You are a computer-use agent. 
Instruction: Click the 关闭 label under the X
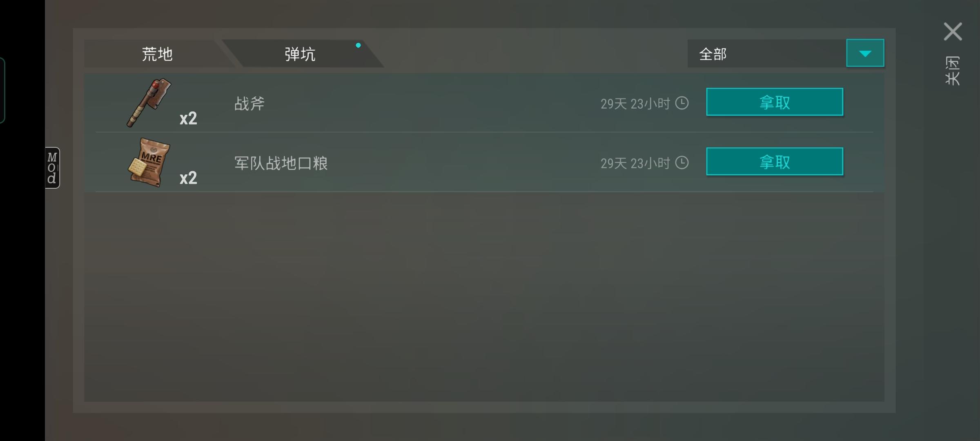point(953,71)
